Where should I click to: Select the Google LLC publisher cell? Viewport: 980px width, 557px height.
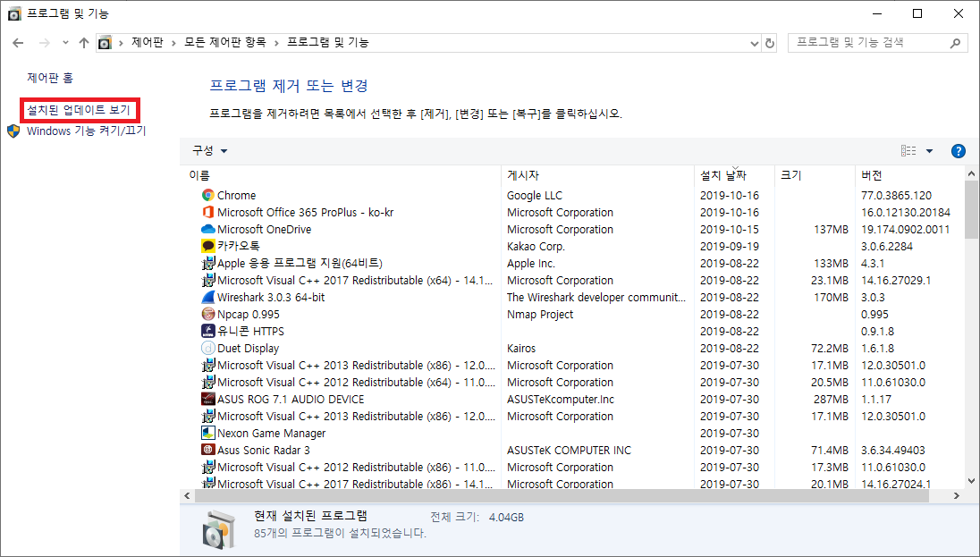coord(535,195)
